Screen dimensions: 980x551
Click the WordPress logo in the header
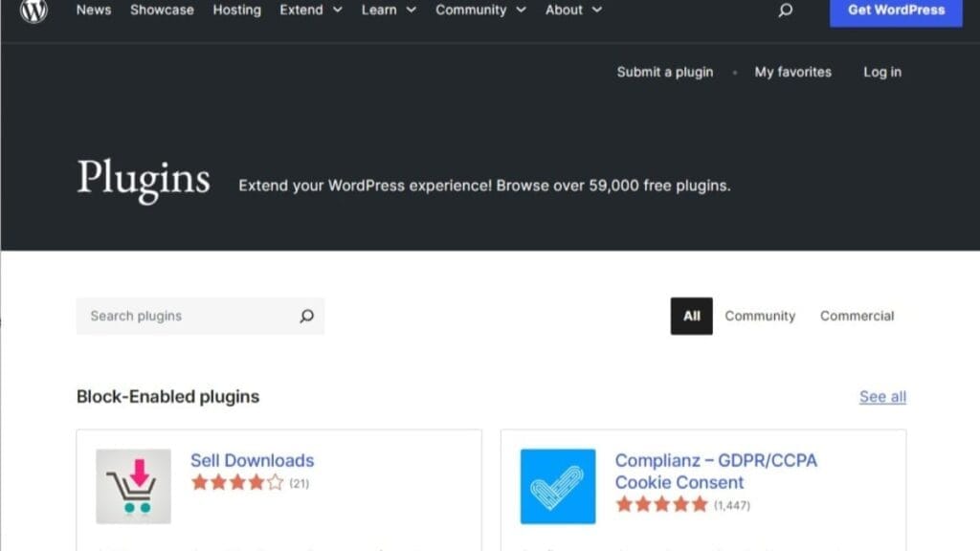33,11
